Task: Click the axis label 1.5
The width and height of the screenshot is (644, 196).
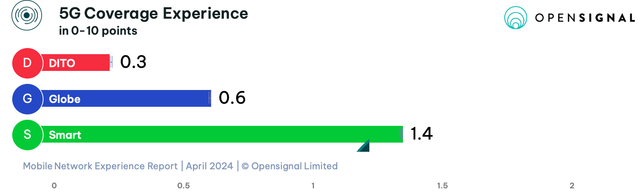Action: click(442, 186)
